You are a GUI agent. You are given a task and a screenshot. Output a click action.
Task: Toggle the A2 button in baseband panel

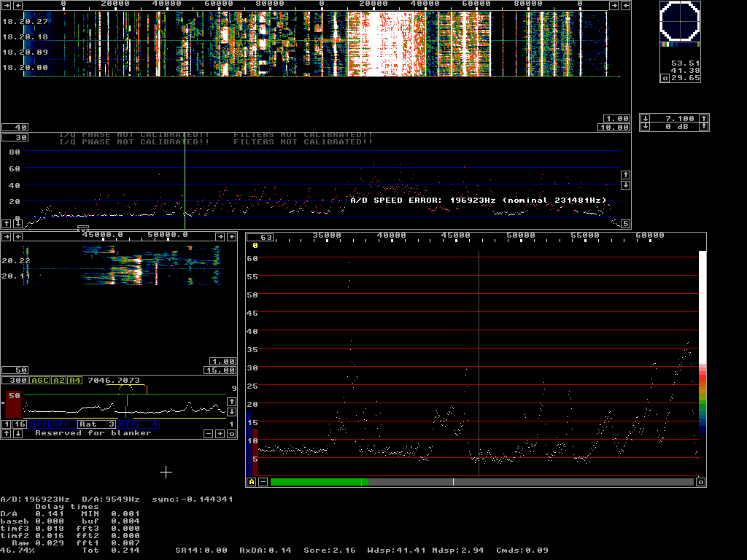pyautogui.click(x=58, y=381)
